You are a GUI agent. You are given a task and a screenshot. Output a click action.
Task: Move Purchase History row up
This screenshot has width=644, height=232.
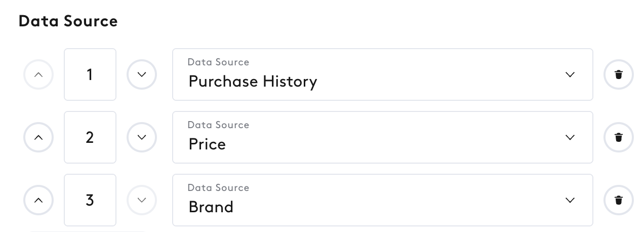coord(38,74)
